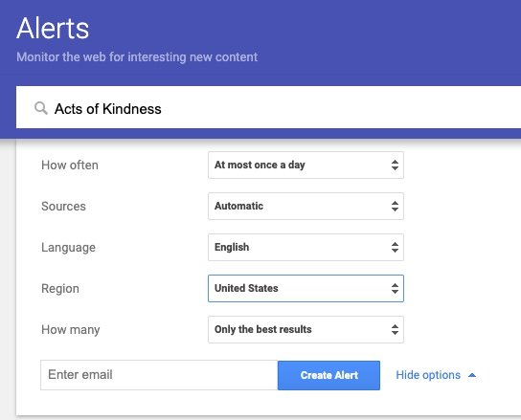This screenshot has width=521, height=420.
Task: Click the Alerts page title
Action: pos(53,29)
